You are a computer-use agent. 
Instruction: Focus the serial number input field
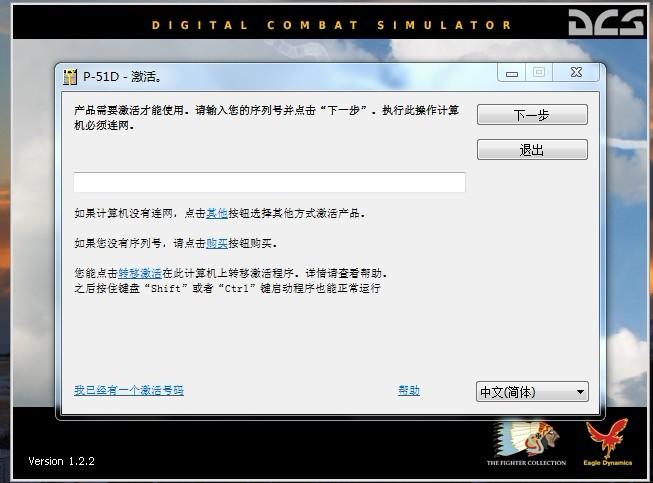click(x=269, y=183)
